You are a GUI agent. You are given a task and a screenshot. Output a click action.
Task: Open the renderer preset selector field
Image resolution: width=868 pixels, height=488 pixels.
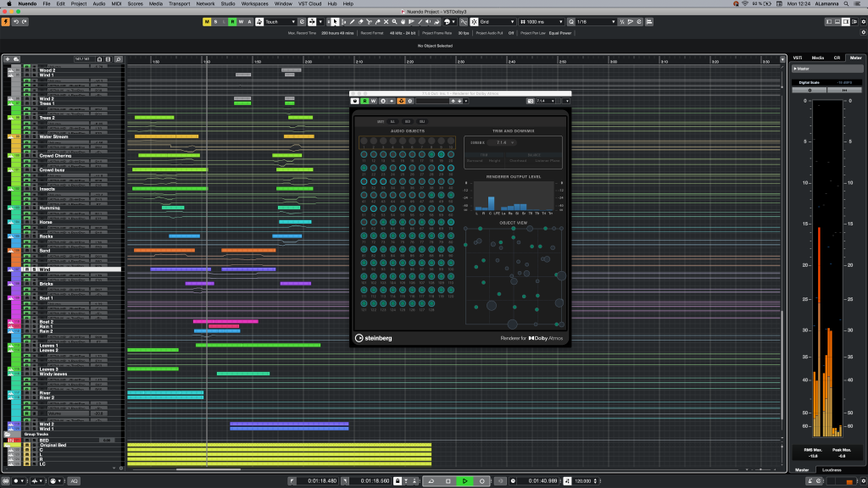click(432, 102)
